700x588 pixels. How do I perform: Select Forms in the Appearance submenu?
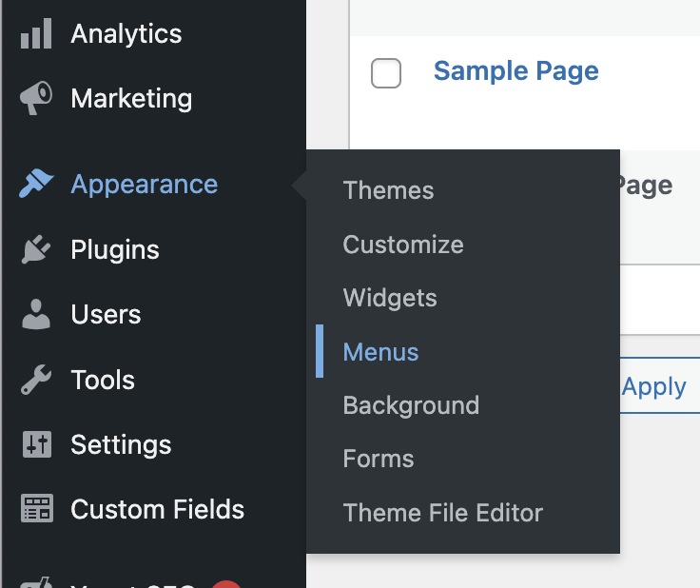(379, 459)
